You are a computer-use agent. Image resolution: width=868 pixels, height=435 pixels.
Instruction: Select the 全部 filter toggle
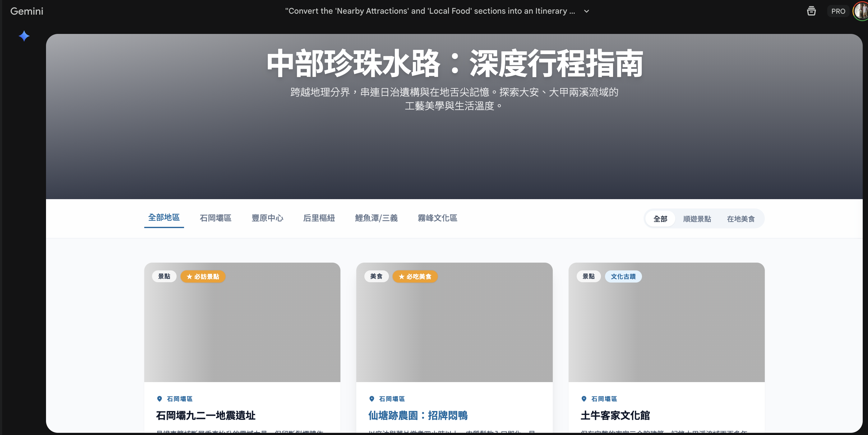click(660, 219)
